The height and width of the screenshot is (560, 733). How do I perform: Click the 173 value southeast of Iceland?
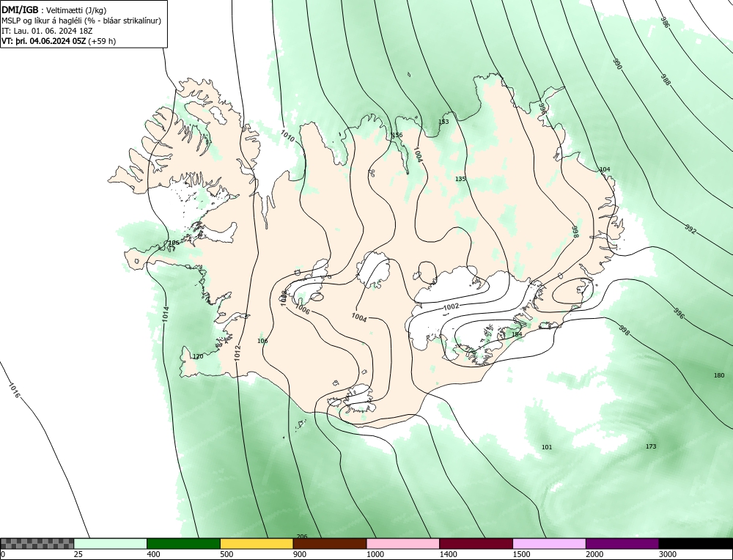pyautogui.click(x=651, y=446)
